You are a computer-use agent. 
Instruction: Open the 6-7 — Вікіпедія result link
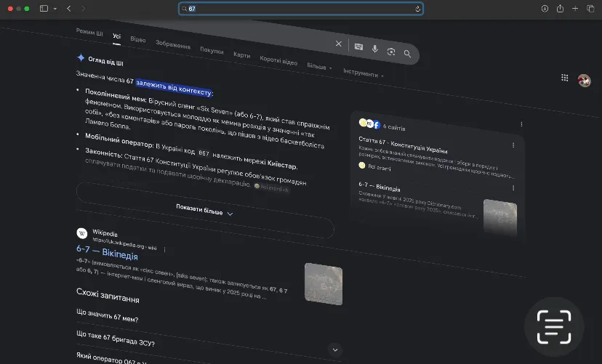[x=107, y=252]
